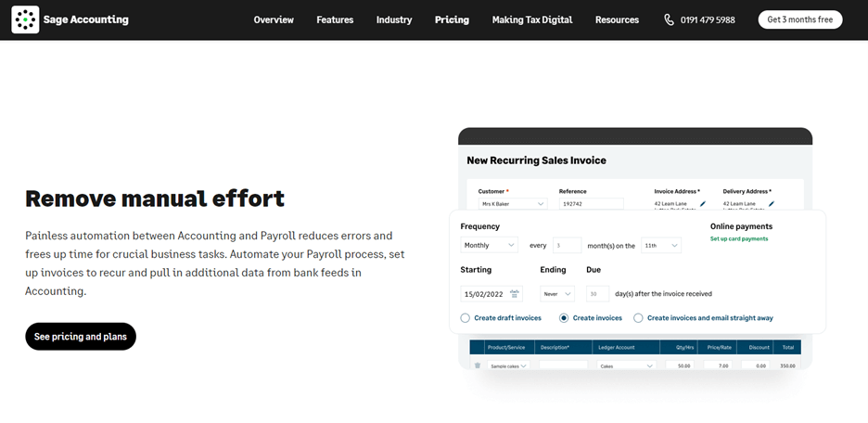Click the Price/Rate field showing 7.00
The width and height of the screenshot is (868, 423).
tap(718, 366)
